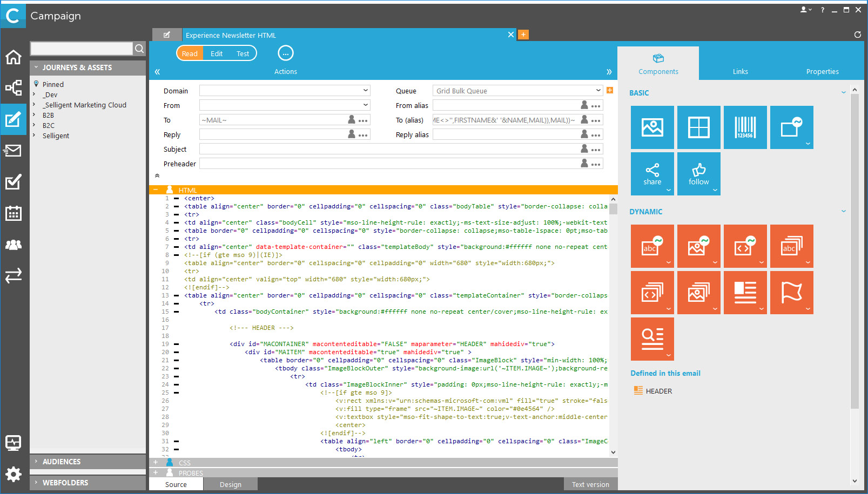The image size is (868, 494).
Task: Select the barcode component
Action: 745,127
